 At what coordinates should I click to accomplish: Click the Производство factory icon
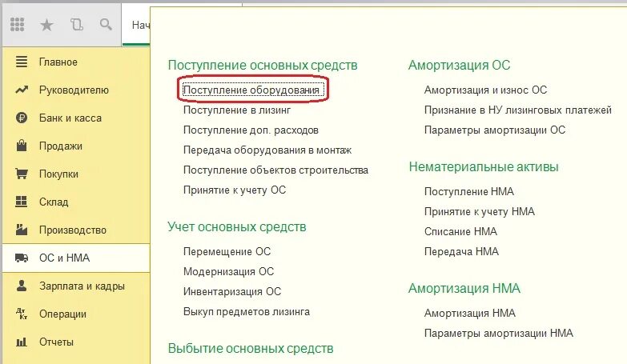click(x=22, y=230)
